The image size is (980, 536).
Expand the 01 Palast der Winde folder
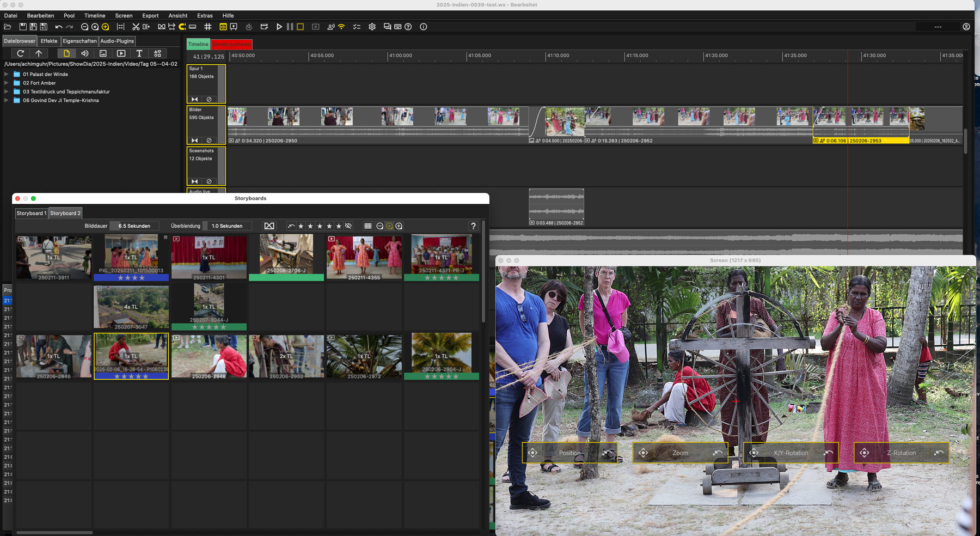click(x=7, y=74)
